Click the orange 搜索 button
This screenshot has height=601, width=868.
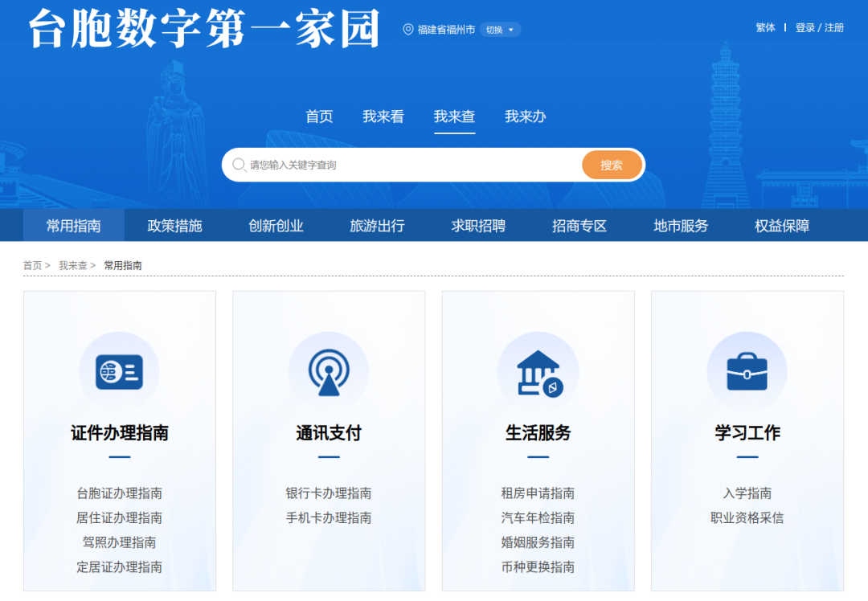[612, 165]
